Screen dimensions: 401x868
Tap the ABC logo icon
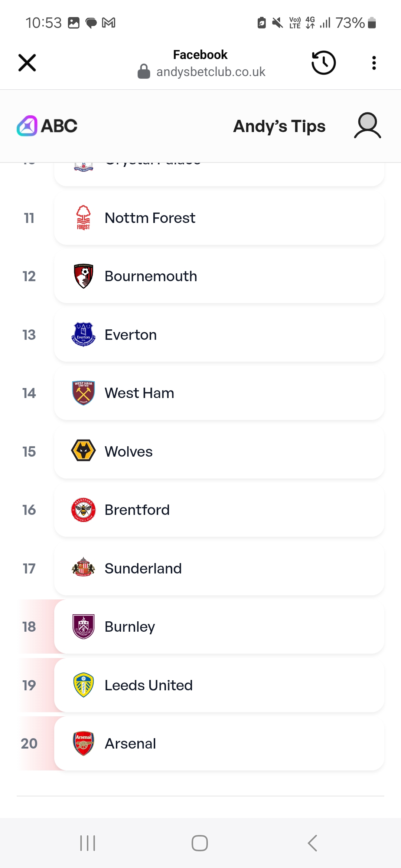pos(27,126)
